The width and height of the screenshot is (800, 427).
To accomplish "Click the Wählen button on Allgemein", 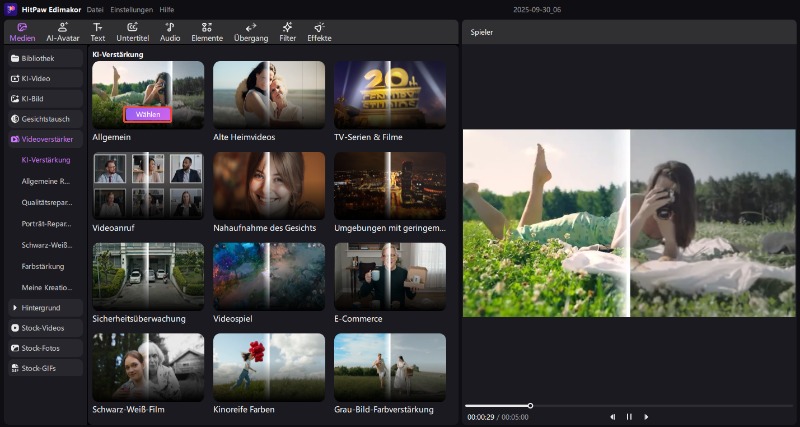I will (148, 114).
